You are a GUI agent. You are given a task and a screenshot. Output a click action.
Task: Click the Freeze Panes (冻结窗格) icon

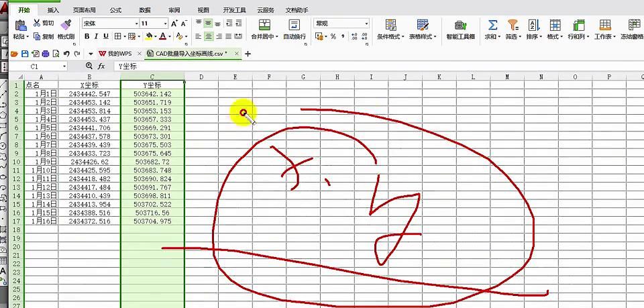[634, 25]
